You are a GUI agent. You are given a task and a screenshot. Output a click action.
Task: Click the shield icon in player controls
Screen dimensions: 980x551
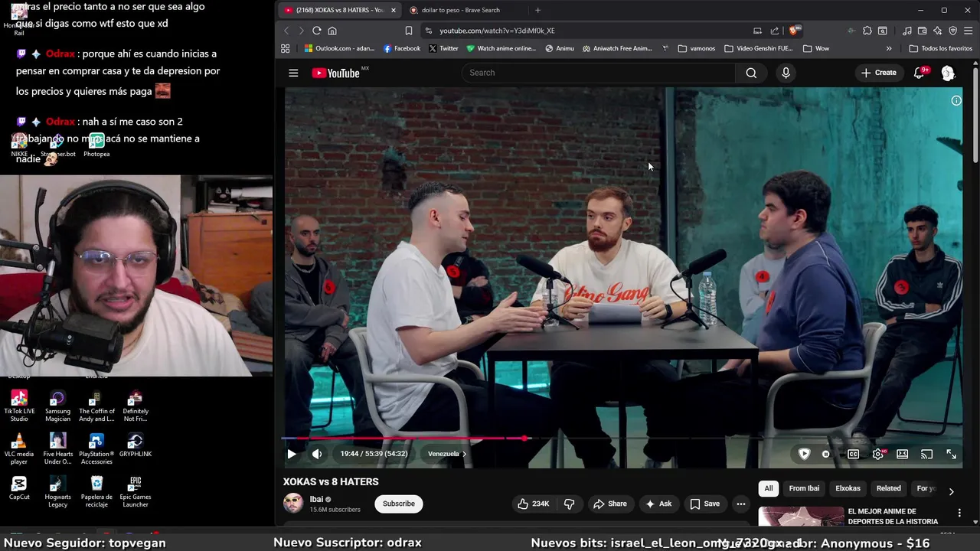coord(804,454)
